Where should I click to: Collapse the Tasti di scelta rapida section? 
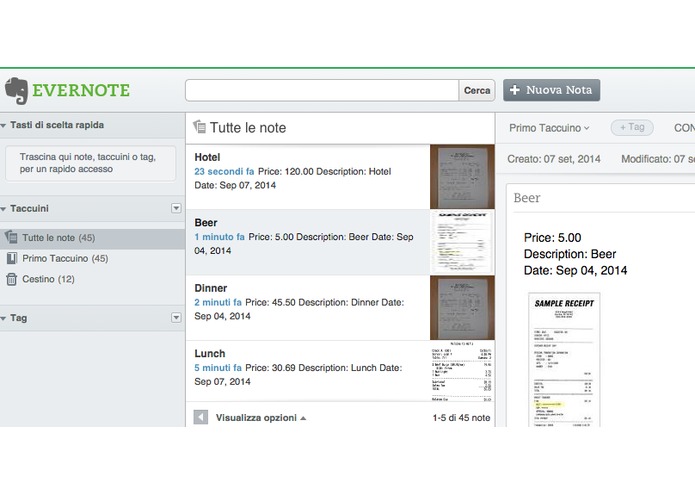coord(4,125)
